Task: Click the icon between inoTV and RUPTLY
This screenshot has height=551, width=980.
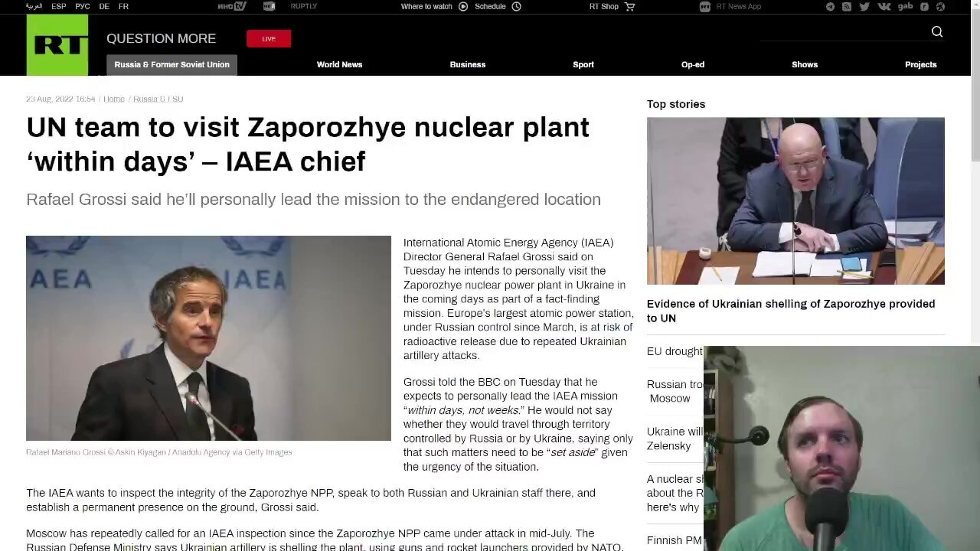Action: click(269, 6)
